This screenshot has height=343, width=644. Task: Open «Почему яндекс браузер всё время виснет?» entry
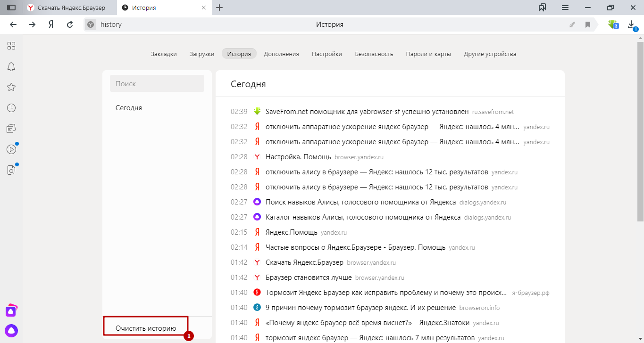(x=368, y=323)
